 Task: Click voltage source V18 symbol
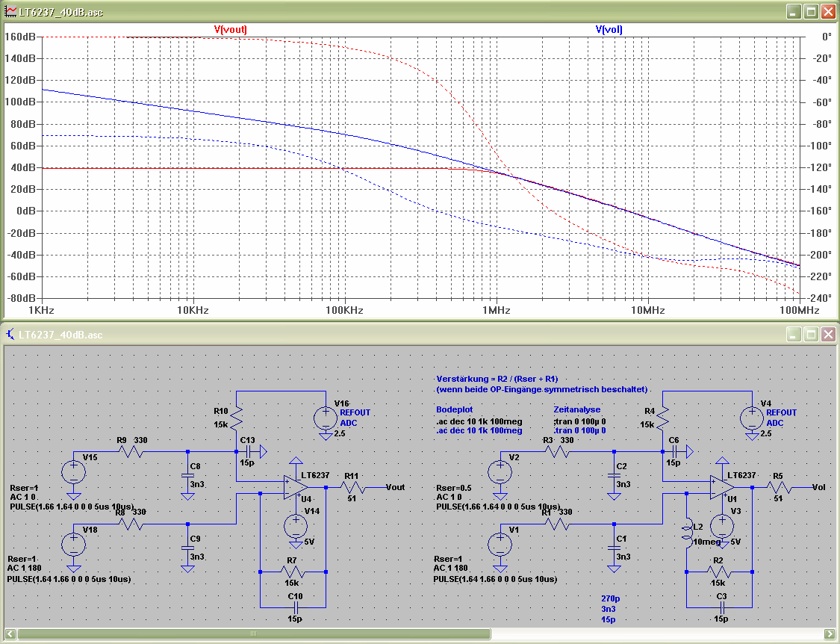(x=73, y=545)
